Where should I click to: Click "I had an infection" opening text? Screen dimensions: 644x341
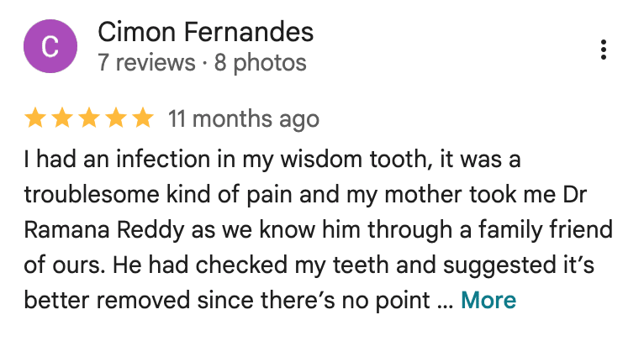click(98, 159)
